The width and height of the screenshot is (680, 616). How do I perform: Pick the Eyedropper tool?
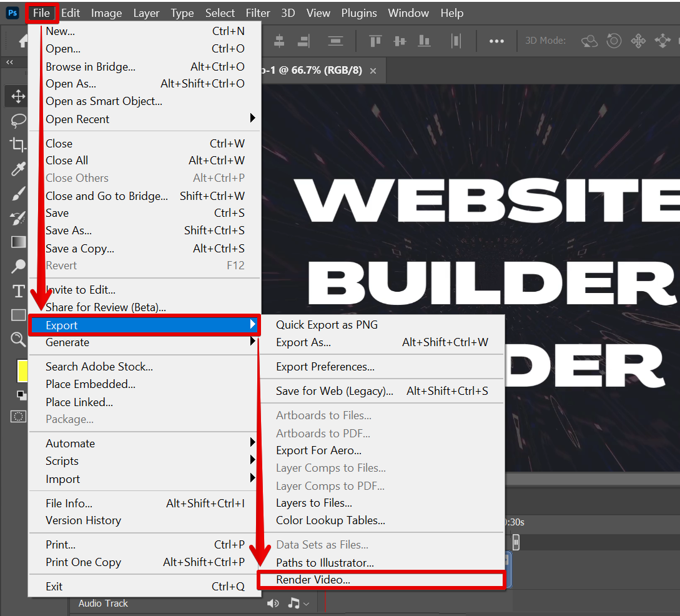(17, 169)
